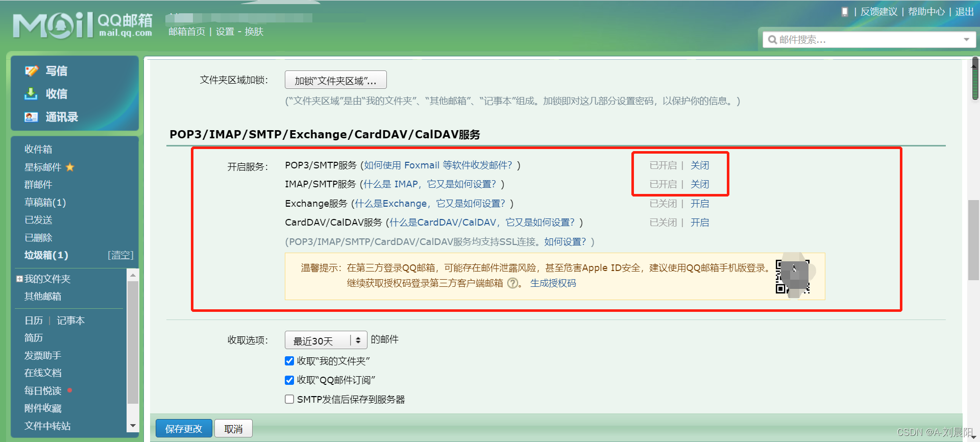This screenshot has height=442, width=980.
Task: Open 日历 in sidebar
Action: pyautogui.click(x=34, y=321)
